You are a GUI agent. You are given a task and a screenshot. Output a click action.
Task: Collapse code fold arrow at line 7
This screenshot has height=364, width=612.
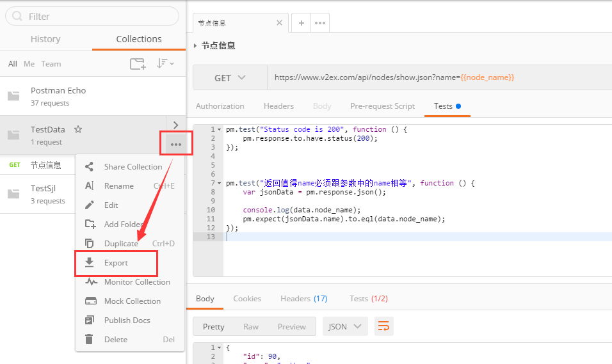tap(220, 183)
